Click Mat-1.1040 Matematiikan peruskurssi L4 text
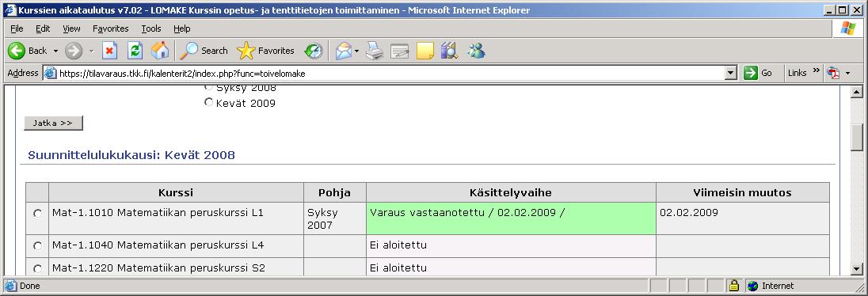This screenshot has height=296, width=868. [x=158, y=245]
